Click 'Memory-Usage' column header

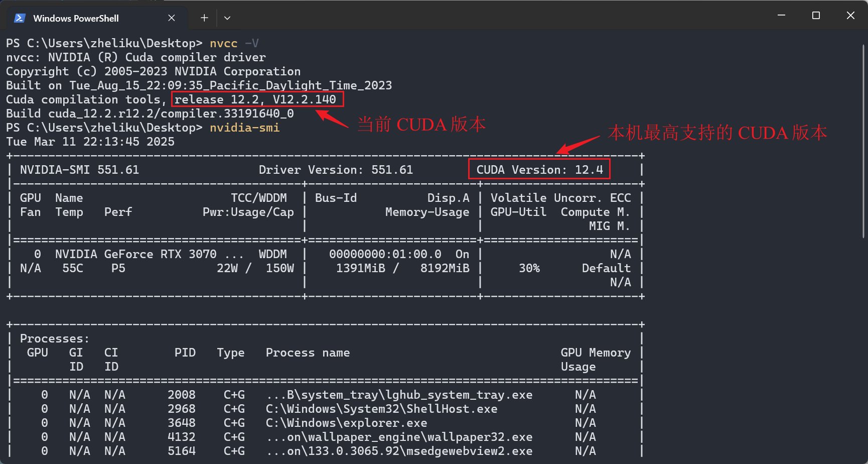tap(427, 212)
